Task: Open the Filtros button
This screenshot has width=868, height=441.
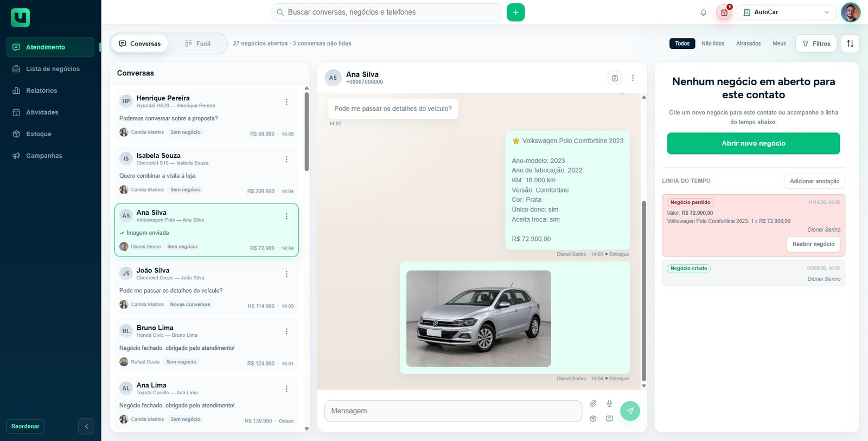Action: 816,43
